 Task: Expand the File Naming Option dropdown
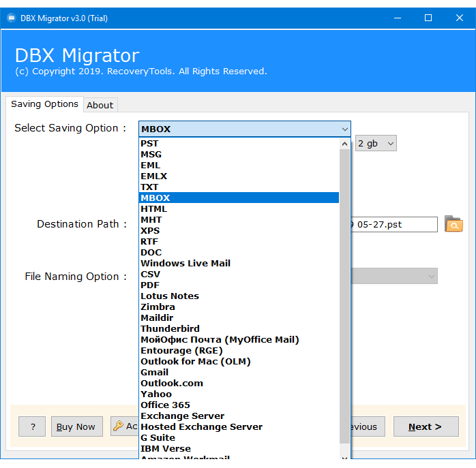click(394, 276)
